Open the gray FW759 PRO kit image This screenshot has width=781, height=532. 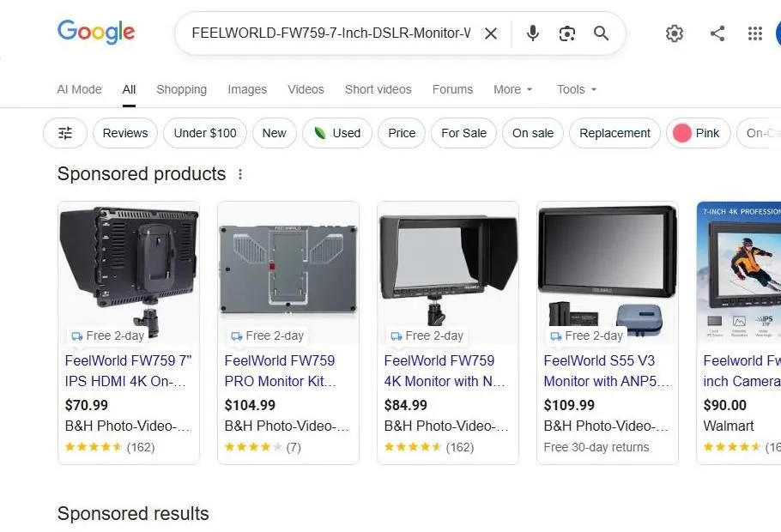[x=288, y=273]
